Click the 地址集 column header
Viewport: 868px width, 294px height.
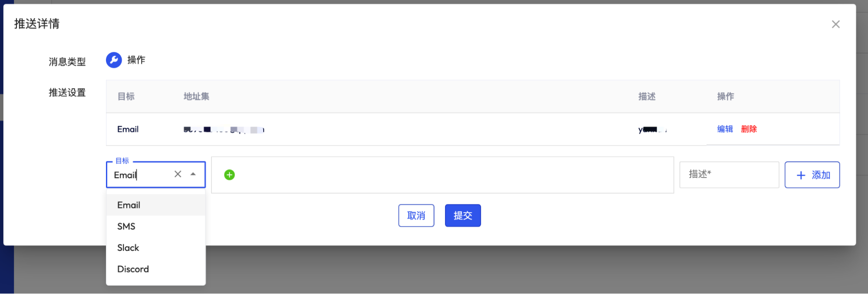point(196,97)
